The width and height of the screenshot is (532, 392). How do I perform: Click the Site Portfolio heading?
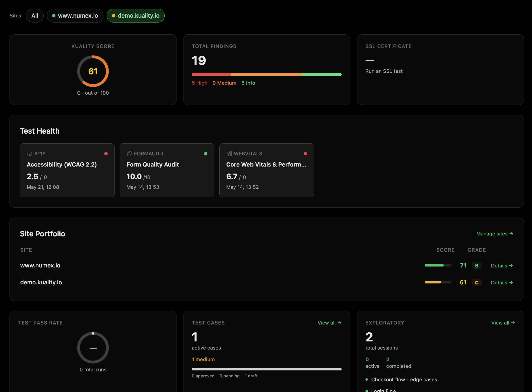pyautogui.click(x=42, y=234)
